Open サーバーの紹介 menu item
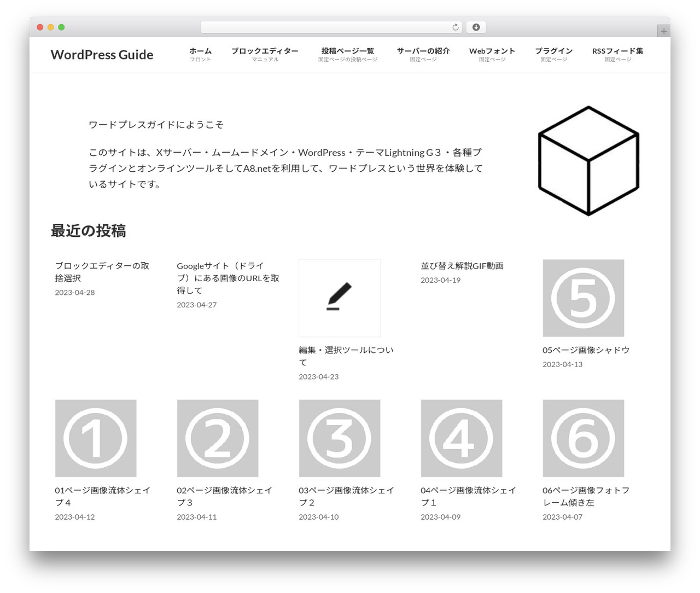Screen dimensions: 700x593 [423, 54]
